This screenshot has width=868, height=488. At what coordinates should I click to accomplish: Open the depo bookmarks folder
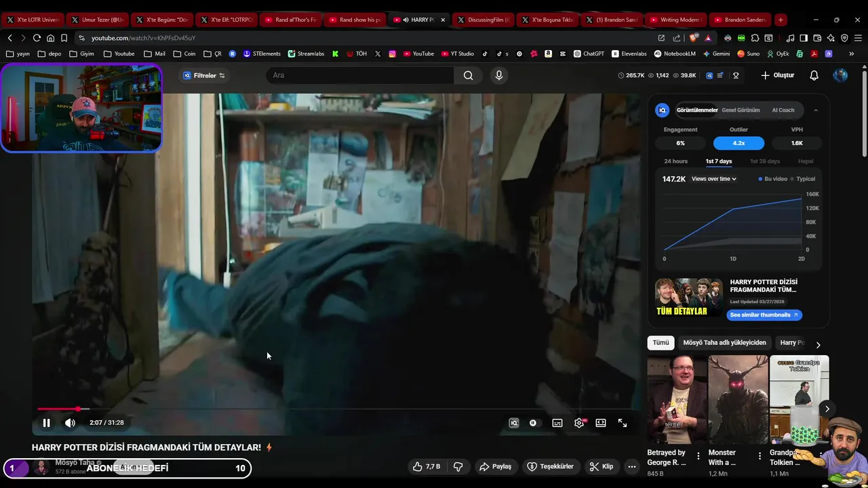(x=50, y=54)
